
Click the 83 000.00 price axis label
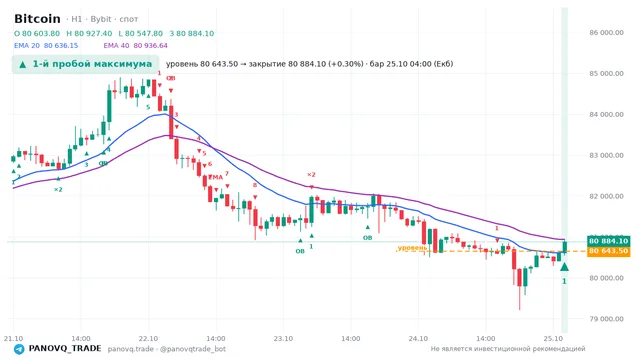(607, 156)
